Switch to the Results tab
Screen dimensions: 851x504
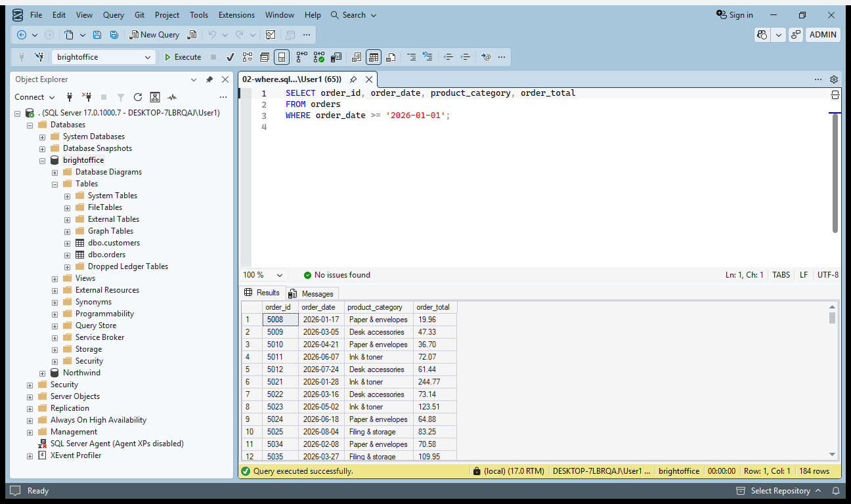tap(262, 293)
